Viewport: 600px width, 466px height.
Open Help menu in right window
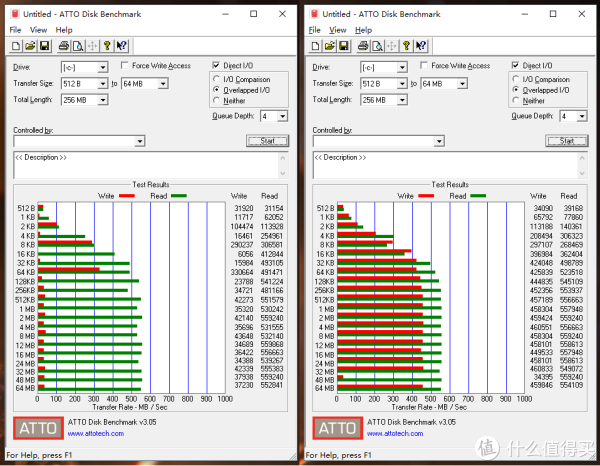pyautogui.click(x=363, y=30)
